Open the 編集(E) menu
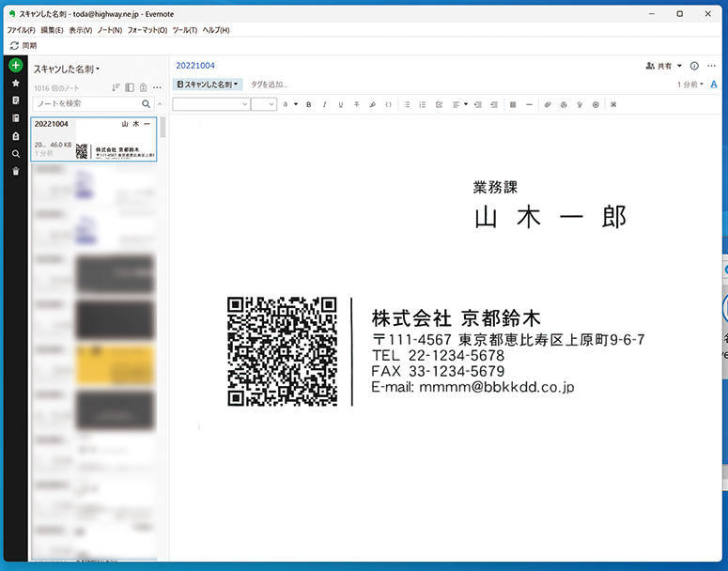This screenshot has height=571, width=728. (x=52, y=30)
